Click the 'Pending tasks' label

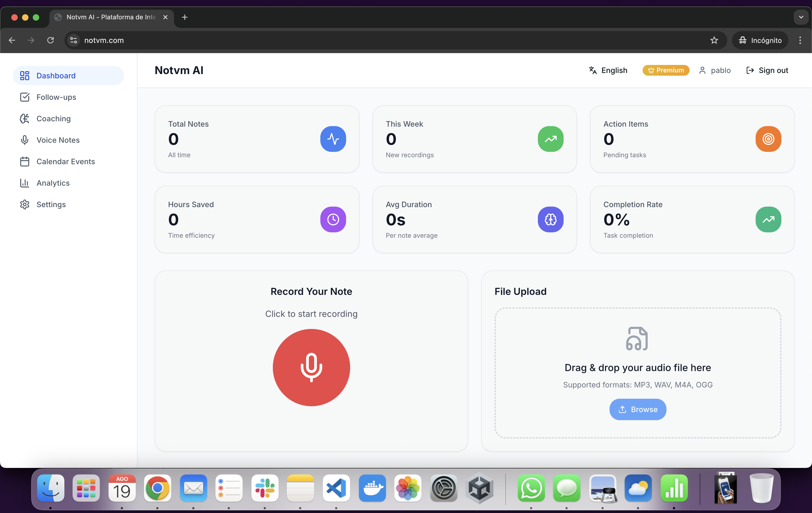click(625, 155)
